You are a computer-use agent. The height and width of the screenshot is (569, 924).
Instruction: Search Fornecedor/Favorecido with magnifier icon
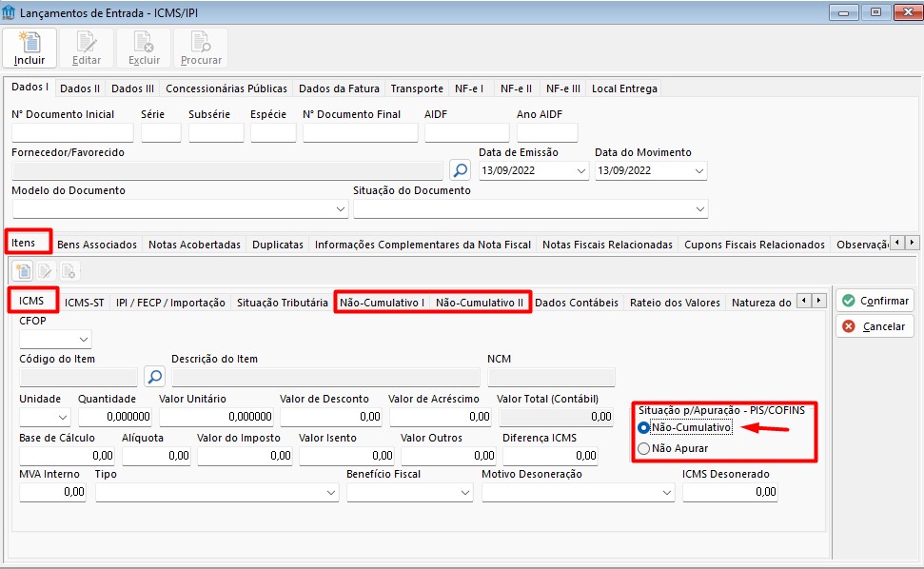click(x=460, y=170)
